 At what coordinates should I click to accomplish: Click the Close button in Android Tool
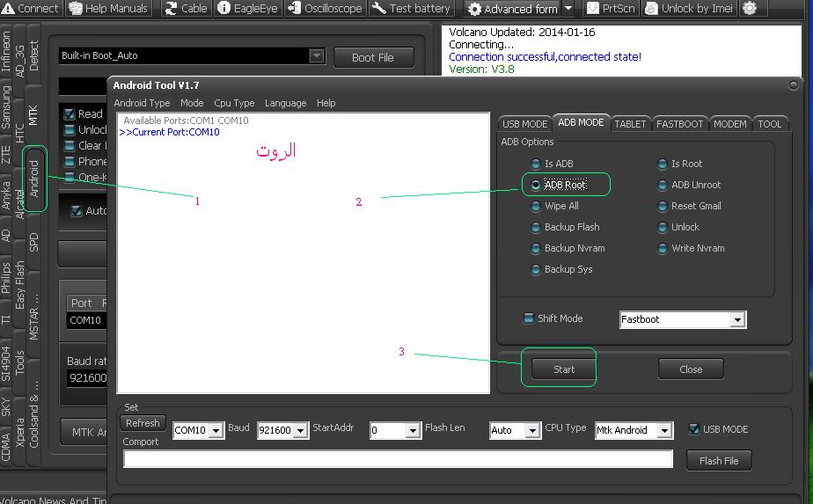click(x=692, y=369)
